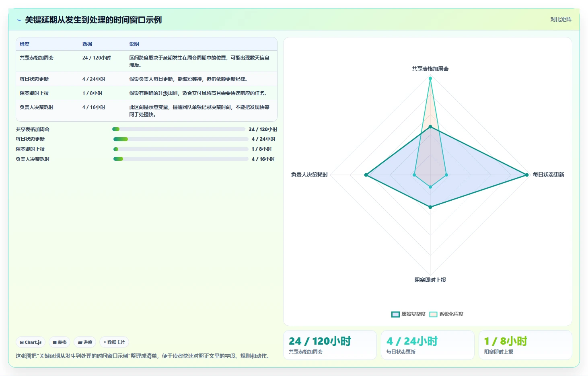Click the footer caption starting 这张图把

coord(143,356)
